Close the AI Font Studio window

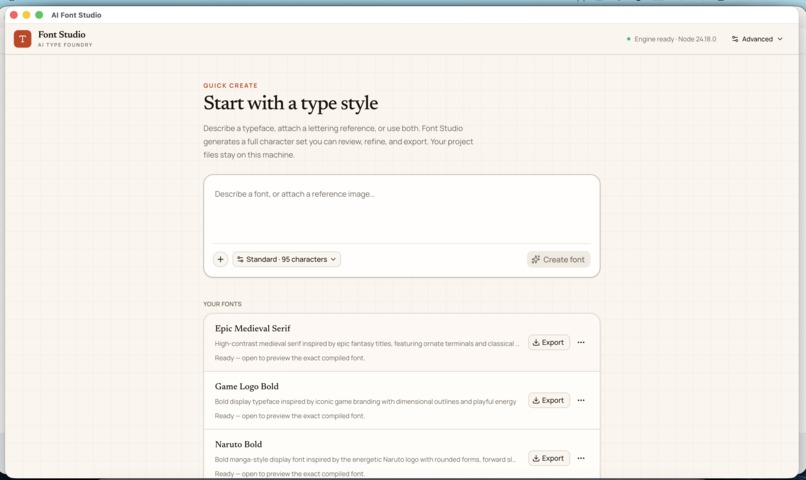coord(14,15)
